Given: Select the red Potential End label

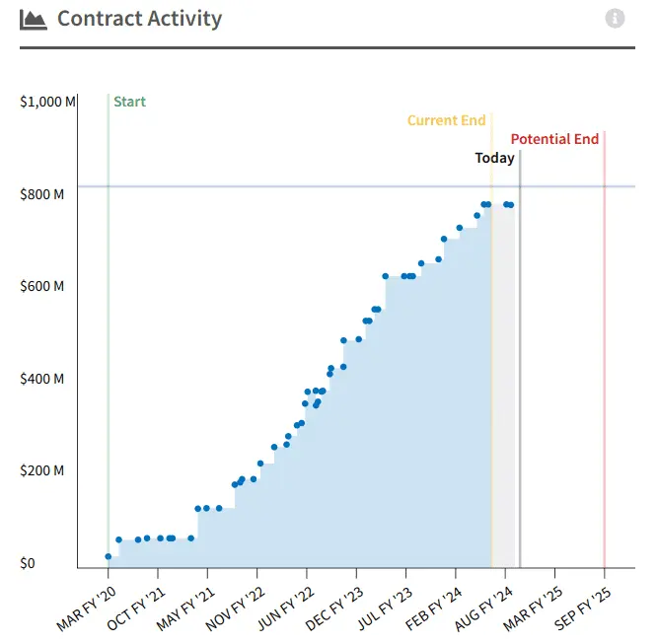Looking at the screenshot, I should pos(554,139).
